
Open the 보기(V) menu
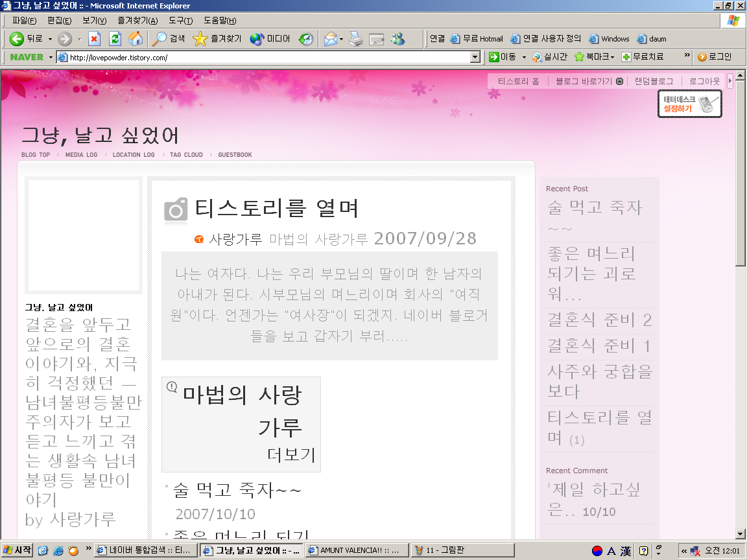pos(94,21)
